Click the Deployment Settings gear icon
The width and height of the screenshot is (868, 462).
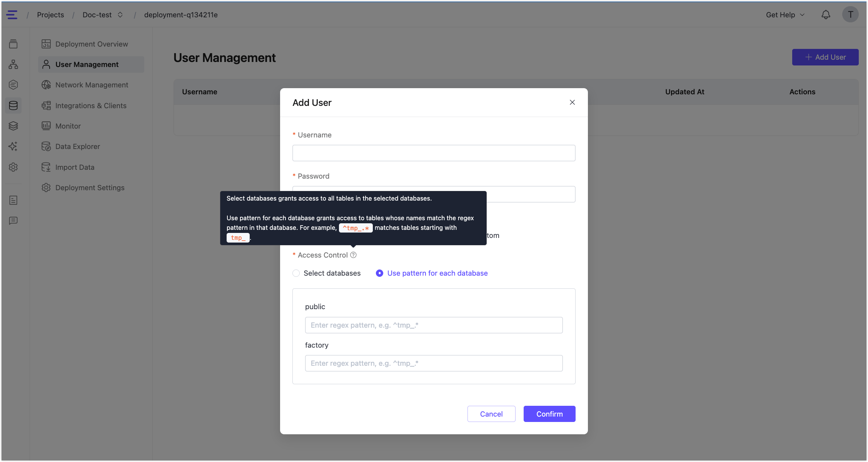pyautogui.click(x=46, y=187)
